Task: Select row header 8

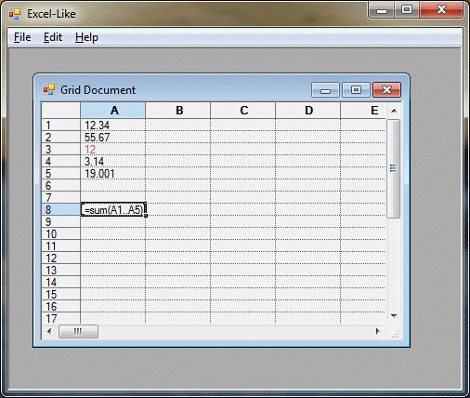Action: point(61,210)
